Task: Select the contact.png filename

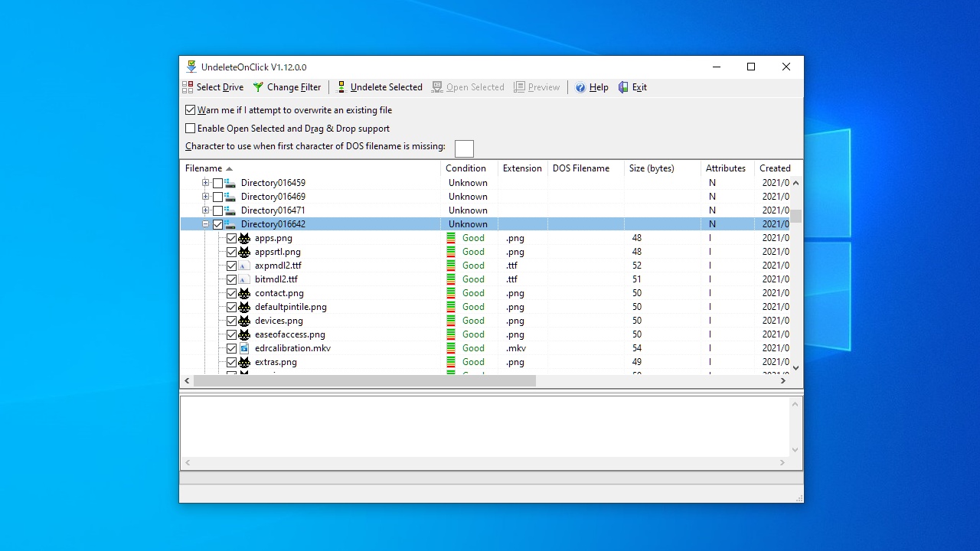Action: pyautogui.click(x=279, y=293)
